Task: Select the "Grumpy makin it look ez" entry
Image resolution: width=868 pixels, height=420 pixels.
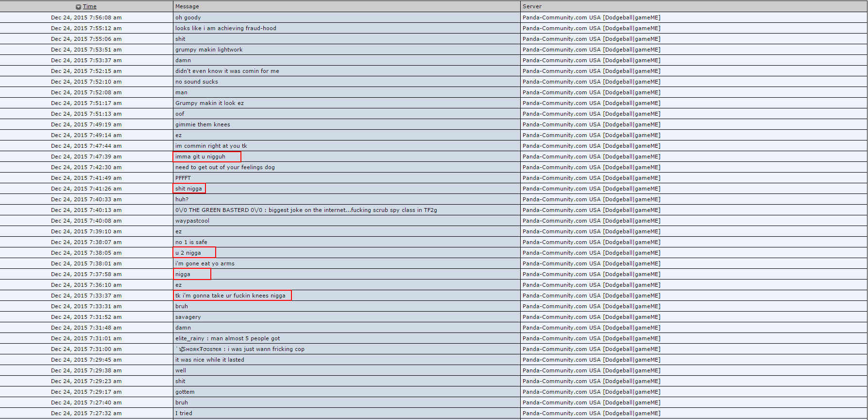Action: [x=209, y=103]
